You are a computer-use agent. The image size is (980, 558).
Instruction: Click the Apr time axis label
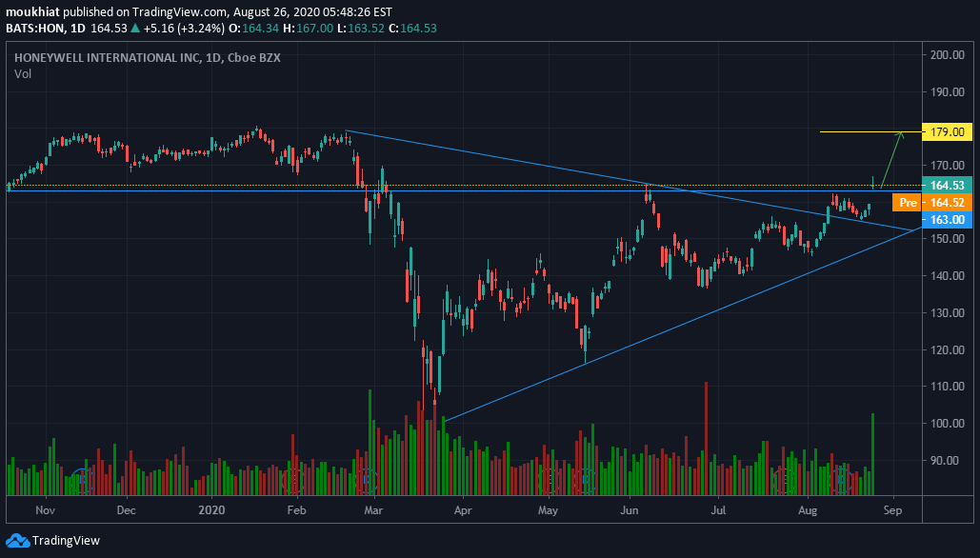click(463, 510)
